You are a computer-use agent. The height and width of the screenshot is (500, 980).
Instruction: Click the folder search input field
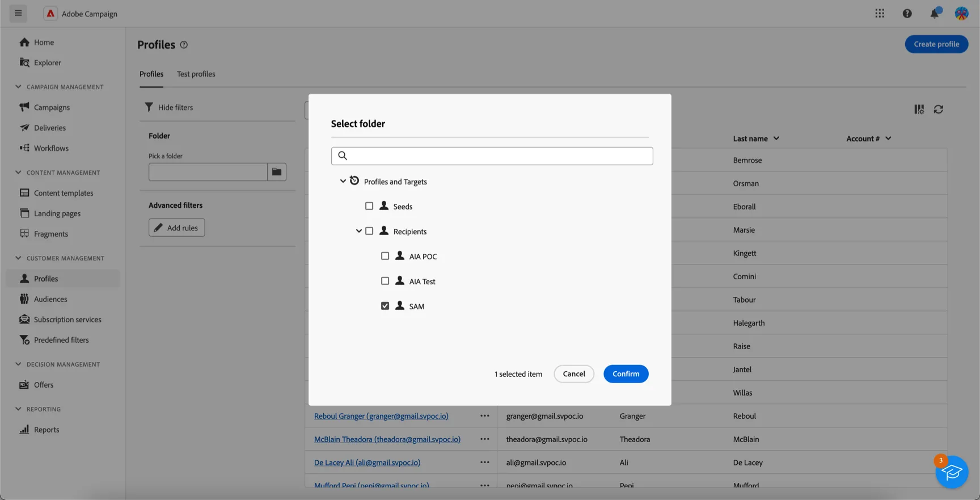pos(492,156)
